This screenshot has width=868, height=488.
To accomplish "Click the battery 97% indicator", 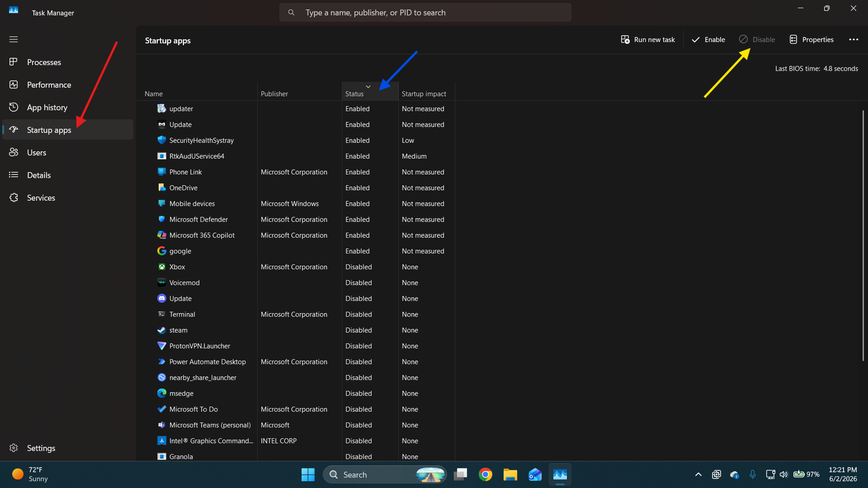I will coord(807,474).
